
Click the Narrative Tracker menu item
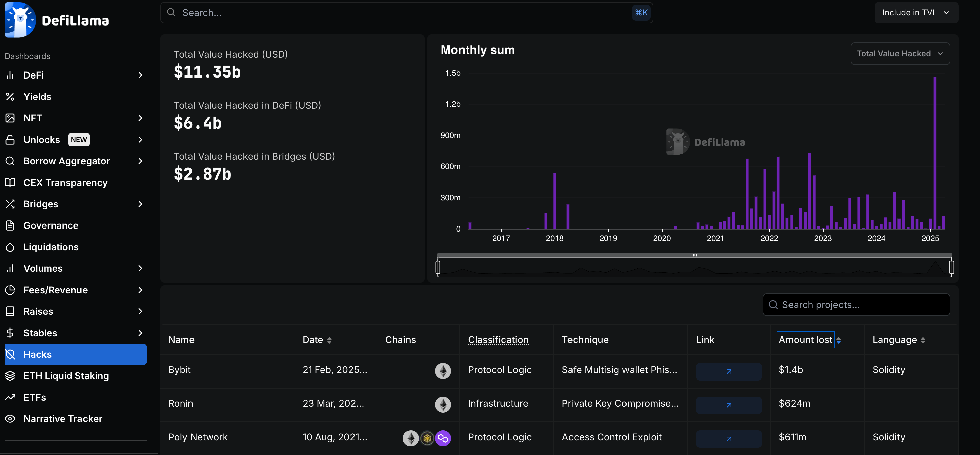click(x=76, y=419)
